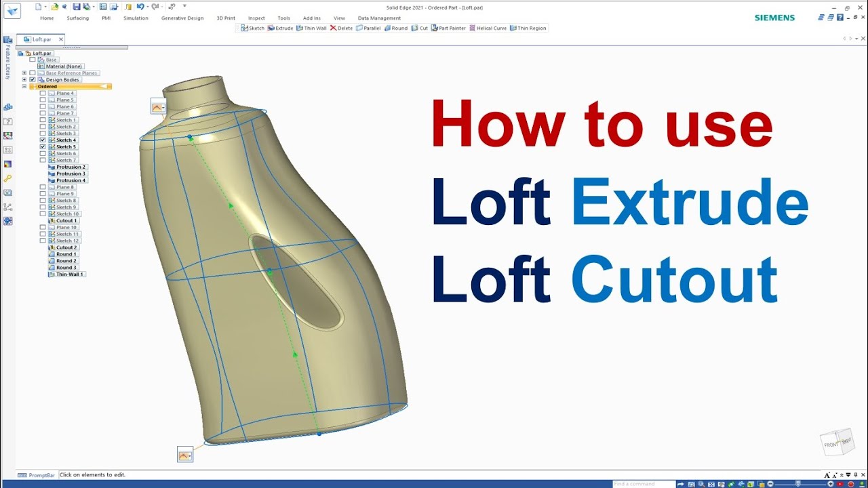The image size is (868, 488).
Task: Open the quick access toolbar customize dropdown
Action: click(184, 7)
